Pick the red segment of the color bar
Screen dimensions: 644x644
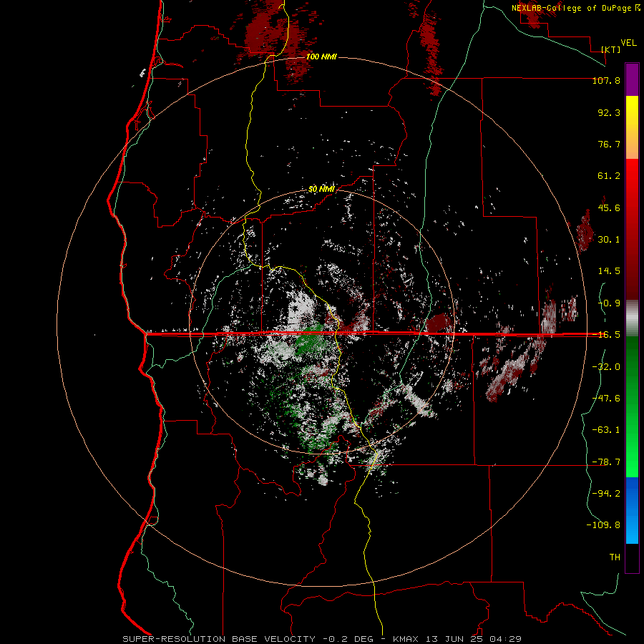[632, 229]
